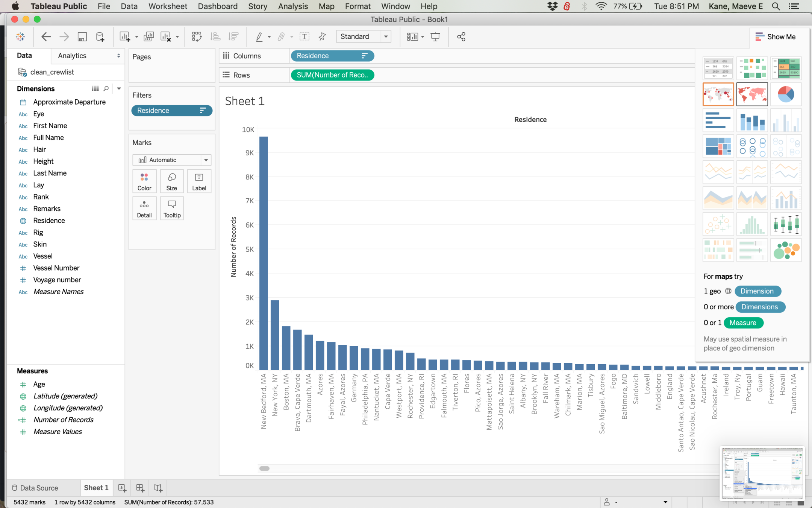Click the Sort ascending toolbar icon

coord(215,37)
